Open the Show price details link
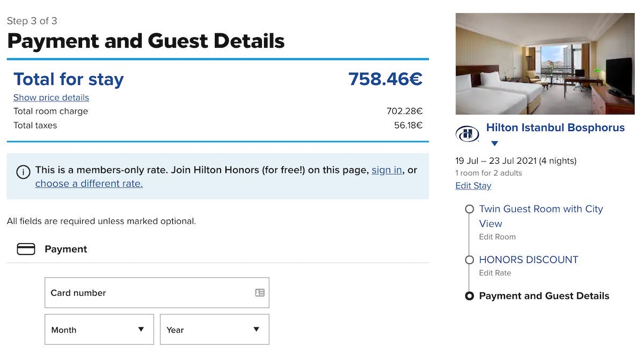This screenshot has width=644, height=358. [x=51, y=98]
